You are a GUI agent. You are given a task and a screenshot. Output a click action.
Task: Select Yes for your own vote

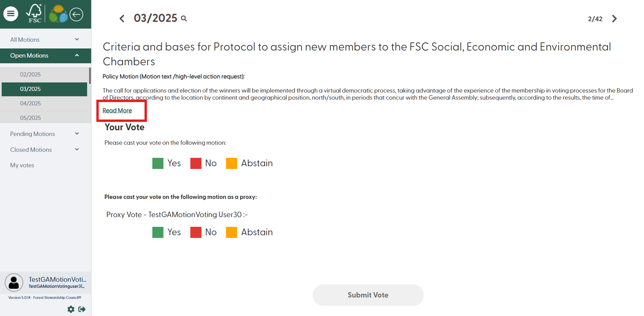tap(158, 163)
